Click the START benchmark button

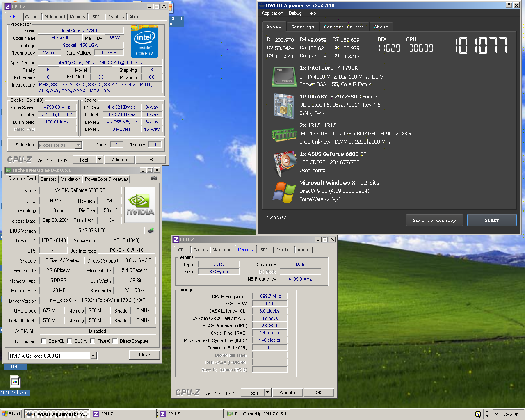492,220
